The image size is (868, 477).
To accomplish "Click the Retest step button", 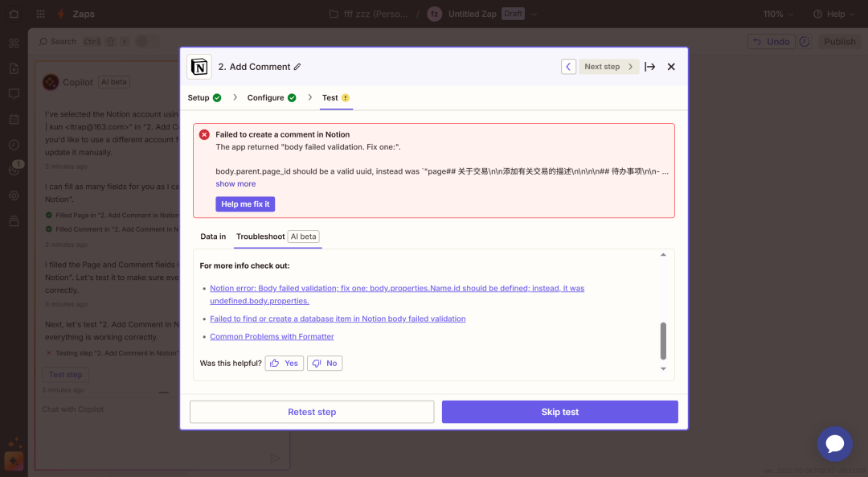I will coord(312,412).
